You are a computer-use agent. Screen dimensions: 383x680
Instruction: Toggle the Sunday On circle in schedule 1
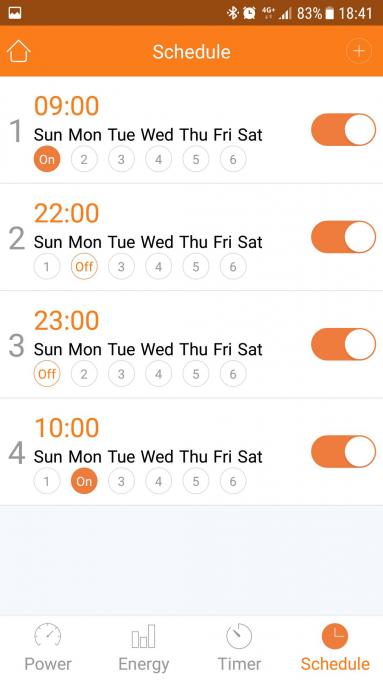[x=47, y=159]
